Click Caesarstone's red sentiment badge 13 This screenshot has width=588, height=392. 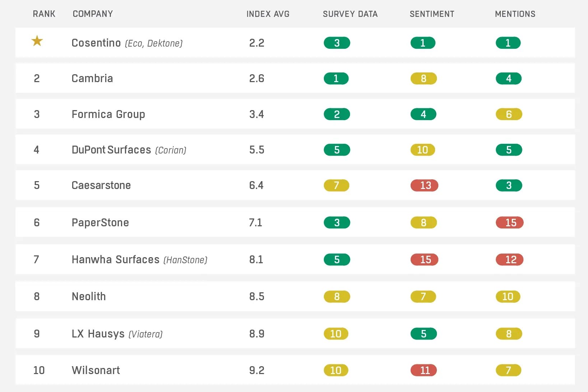(x=425, y=185)
